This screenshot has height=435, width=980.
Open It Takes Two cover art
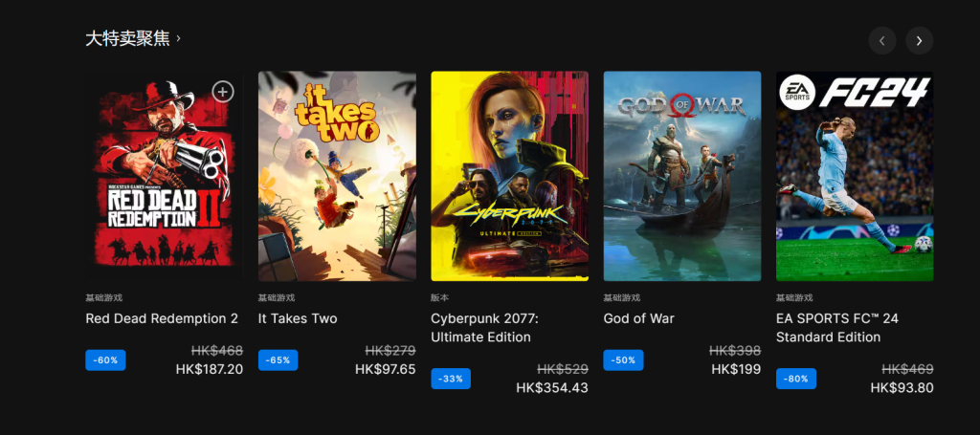[x=337, y=176]
